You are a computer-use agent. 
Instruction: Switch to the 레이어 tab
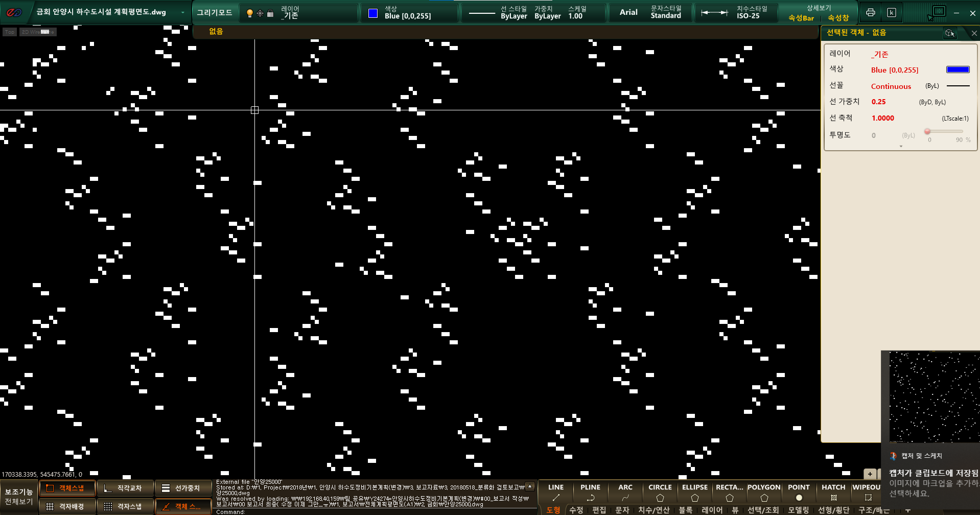pos(712,510)
